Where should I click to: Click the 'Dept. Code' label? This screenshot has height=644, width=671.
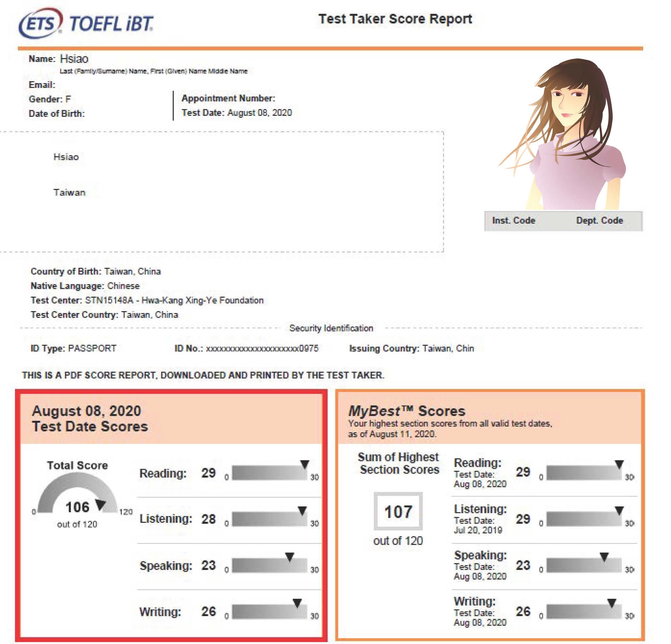600,220
